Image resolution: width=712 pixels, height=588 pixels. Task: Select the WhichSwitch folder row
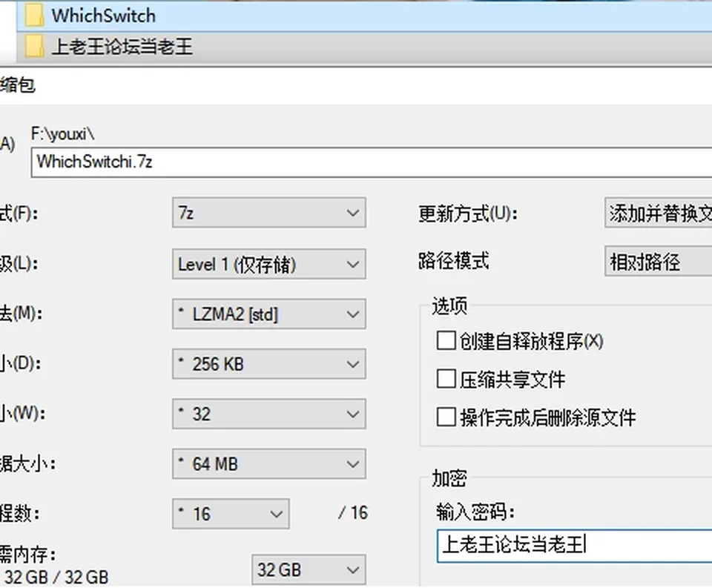click(364, 16)
